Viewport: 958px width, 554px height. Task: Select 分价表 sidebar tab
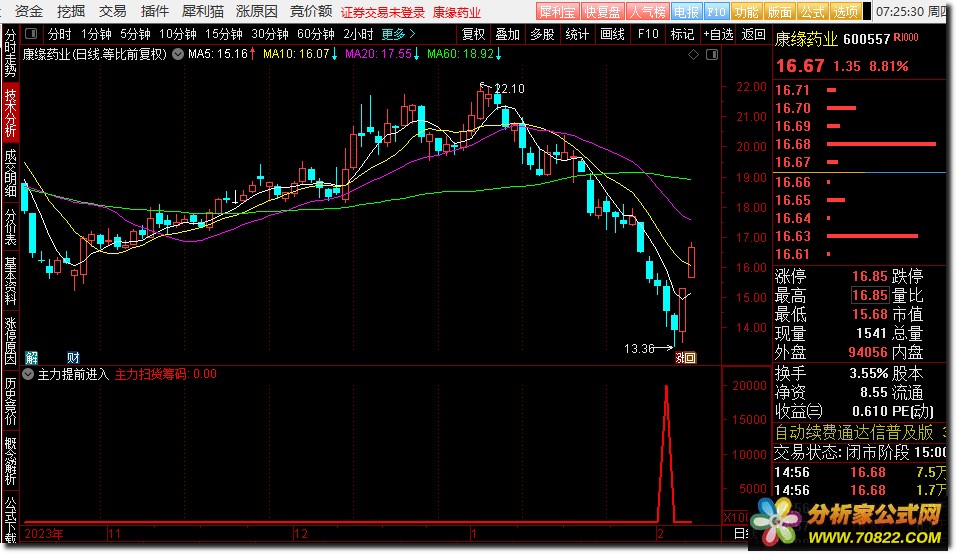pos(10,227)
